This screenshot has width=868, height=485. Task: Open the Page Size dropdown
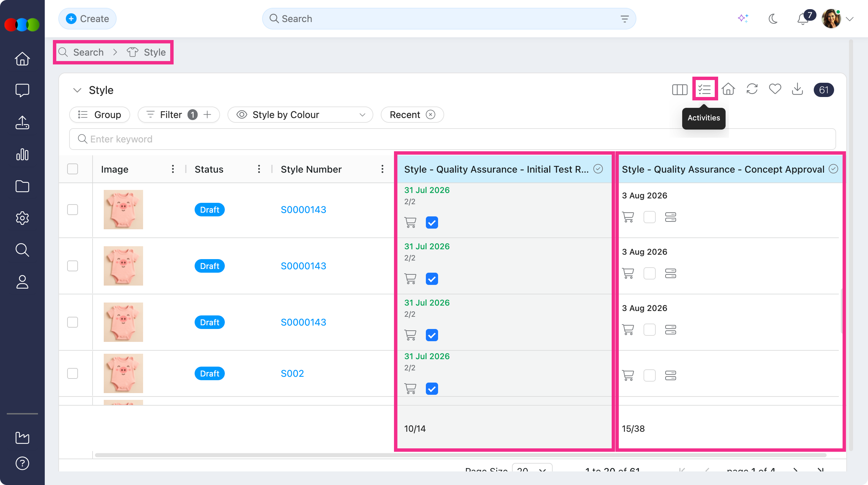tap(532, 468)
